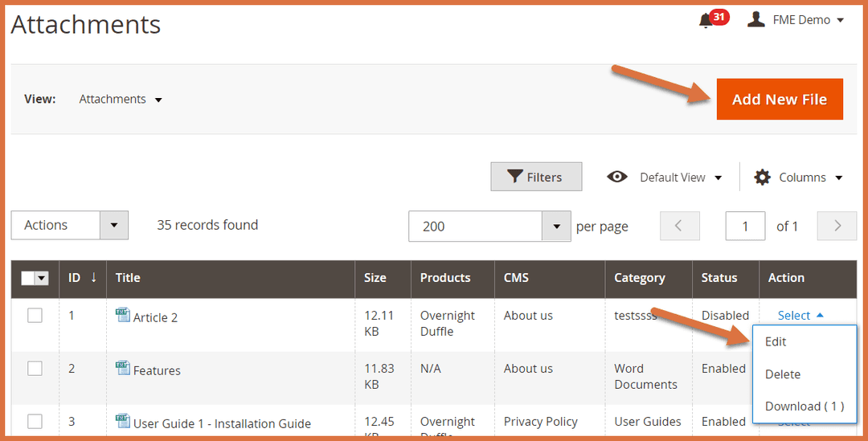Expand the per page 200 dropdown arrow
The height and width of the screenshot is (441, 868).
pyautogui.click(x=556, y=227)
